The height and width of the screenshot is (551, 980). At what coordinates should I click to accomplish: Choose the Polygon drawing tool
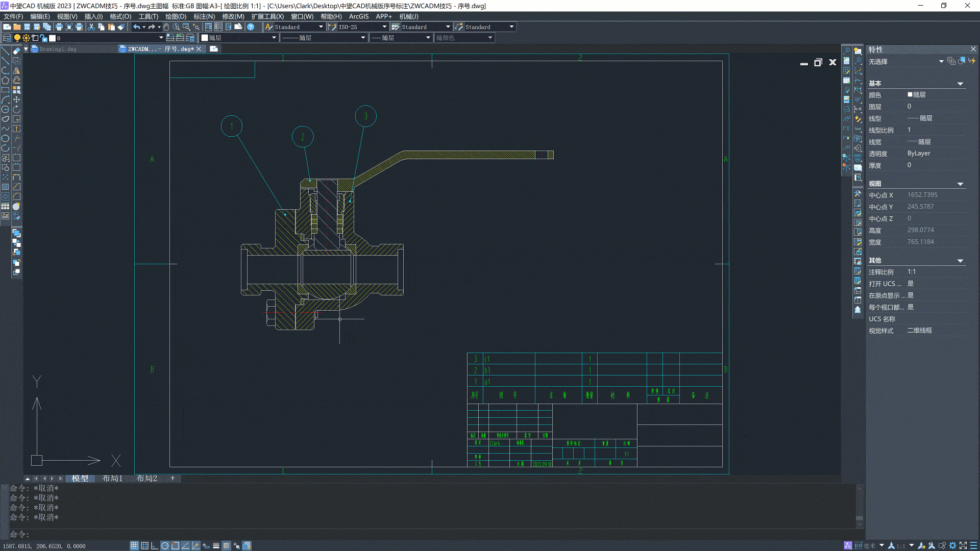click(6, 80)
